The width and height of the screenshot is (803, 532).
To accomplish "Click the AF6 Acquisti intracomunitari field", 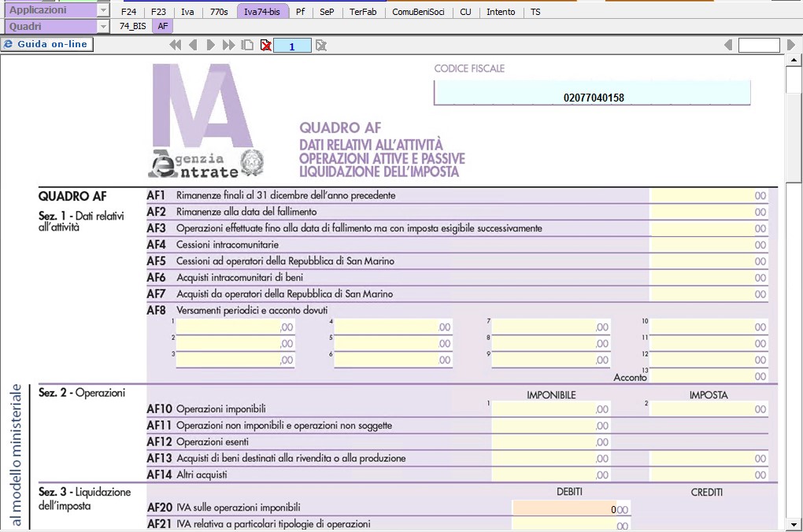I will point(709,278).
